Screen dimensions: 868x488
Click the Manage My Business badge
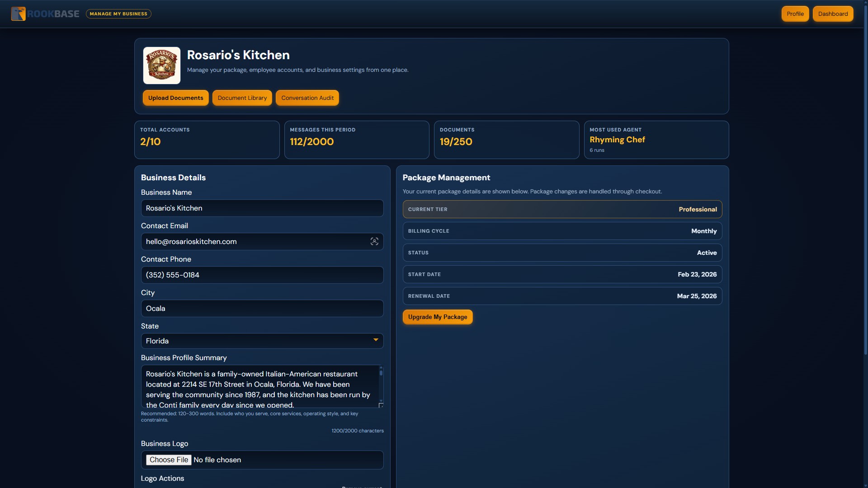[x=118, y=14]
